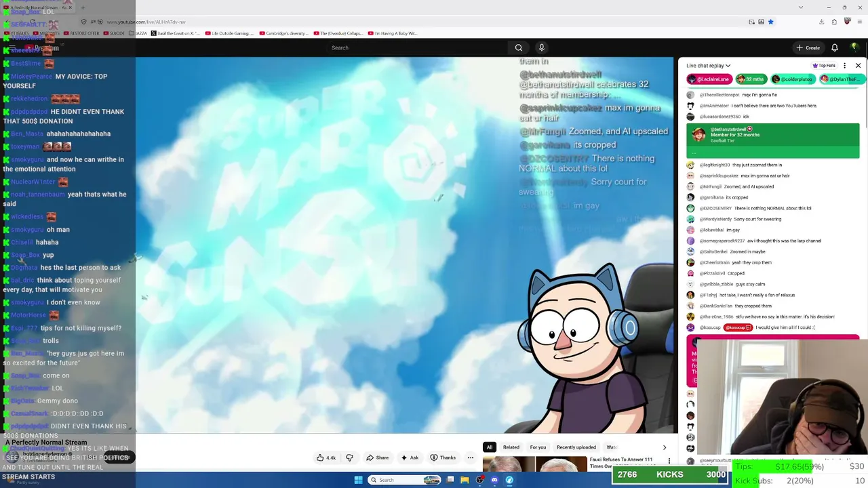The image size is (868, 488).
Task: Open the Fauci Refuses To Answer video thumbnail
Action: tap(535, 464)
